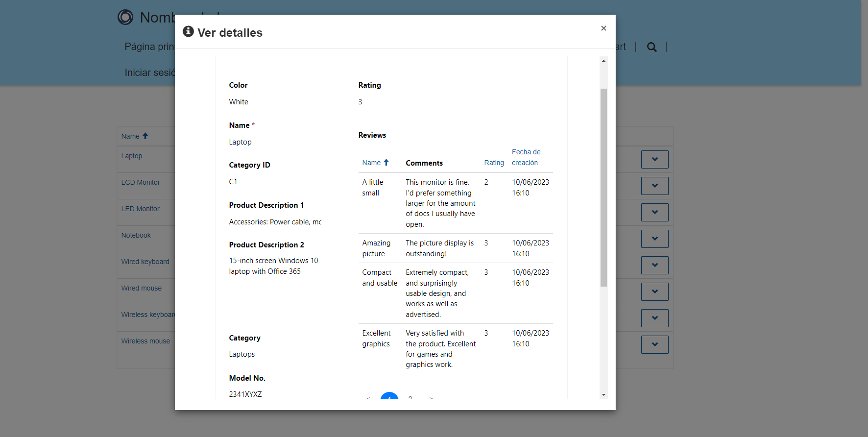Expand the LCD Monitor row dropdown
Screen dimensions: 868x437
654,186
